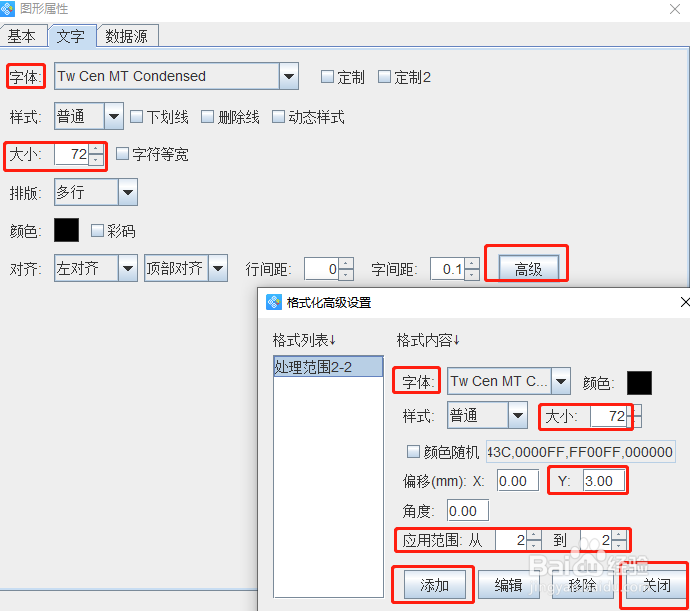The image size is (690, 611).
Task: Click the 格式化高级设置 dialog app icon
Action: (274, 302)
